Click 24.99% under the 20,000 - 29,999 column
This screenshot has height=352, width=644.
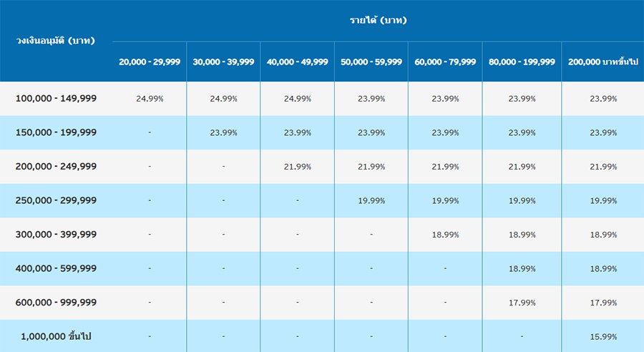(150, 99)
